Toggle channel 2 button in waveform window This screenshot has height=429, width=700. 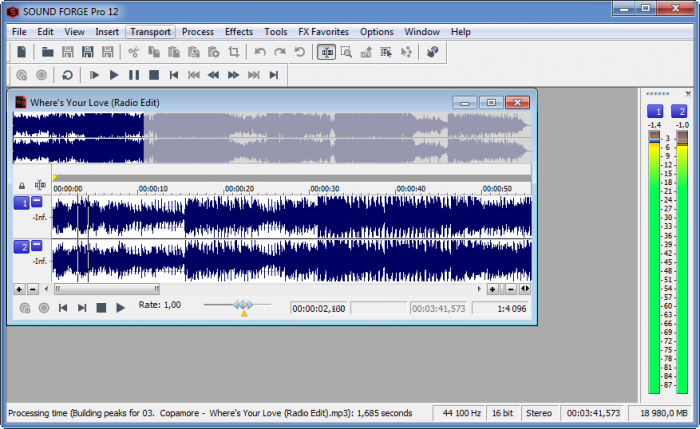21,247
